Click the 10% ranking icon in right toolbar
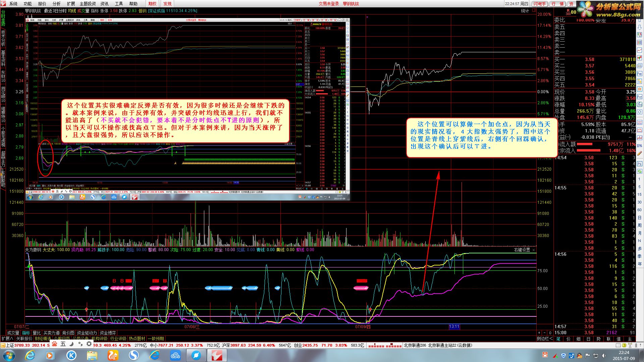The width and height of the screenshot is (644, 362). (x=640, y=146)
